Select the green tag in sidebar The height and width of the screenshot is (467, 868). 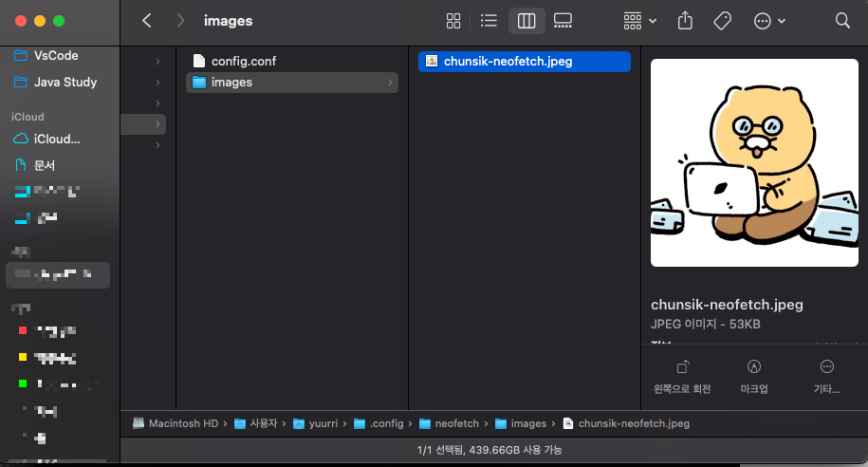point(23,383)
